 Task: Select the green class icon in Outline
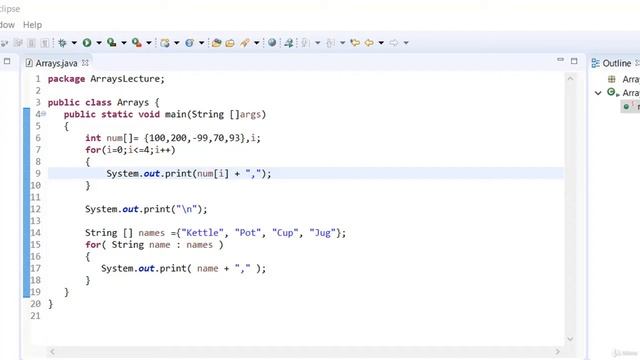612,92
